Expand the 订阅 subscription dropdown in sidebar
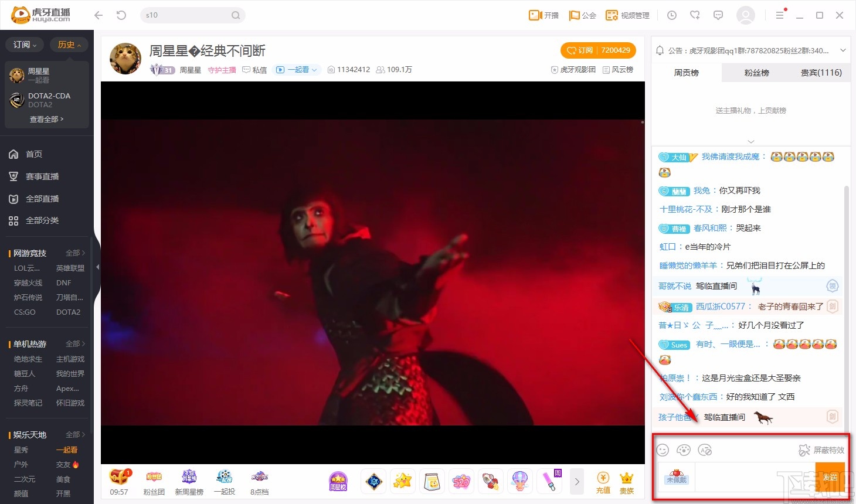 coord(25,45)
